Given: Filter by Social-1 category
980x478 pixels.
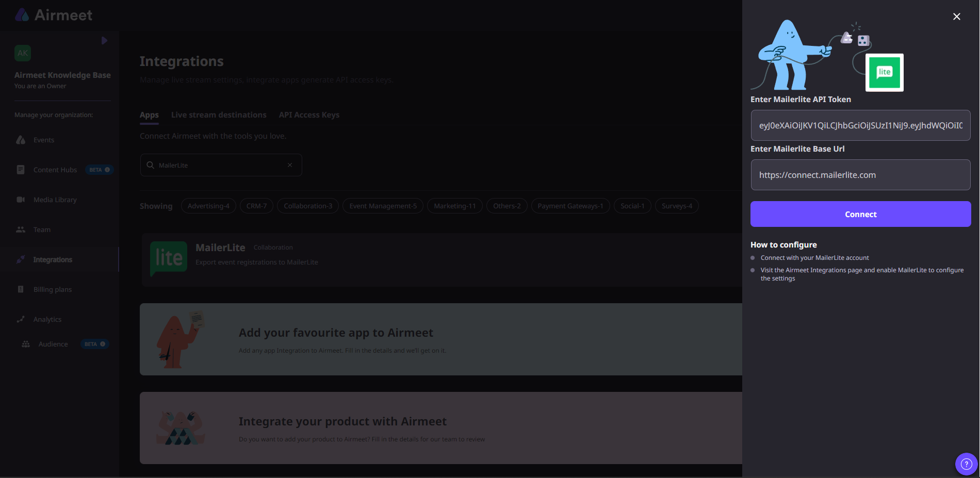Looking at the screenshot, I should click(632, 206).
